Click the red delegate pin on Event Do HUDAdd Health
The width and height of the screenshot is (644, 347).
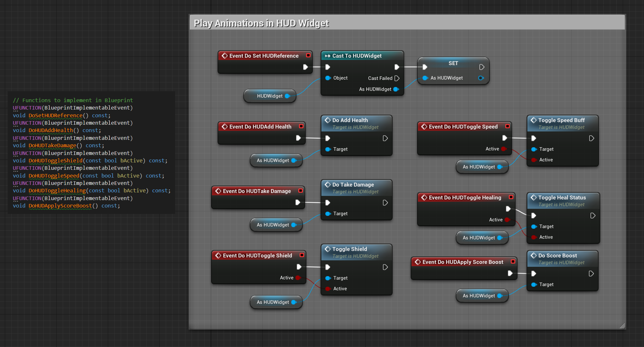tap(301, 126)
